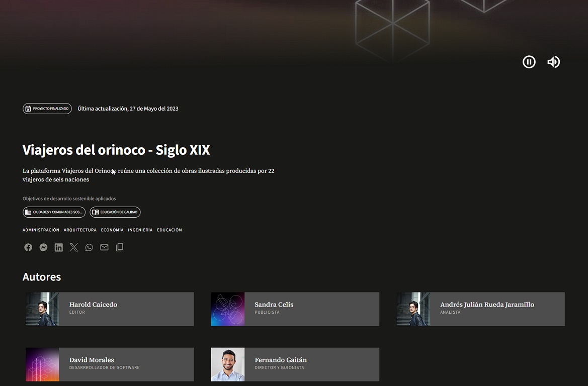Share via Messenger icon
Viewport: 588px width, 386px height.
point(44,247)
